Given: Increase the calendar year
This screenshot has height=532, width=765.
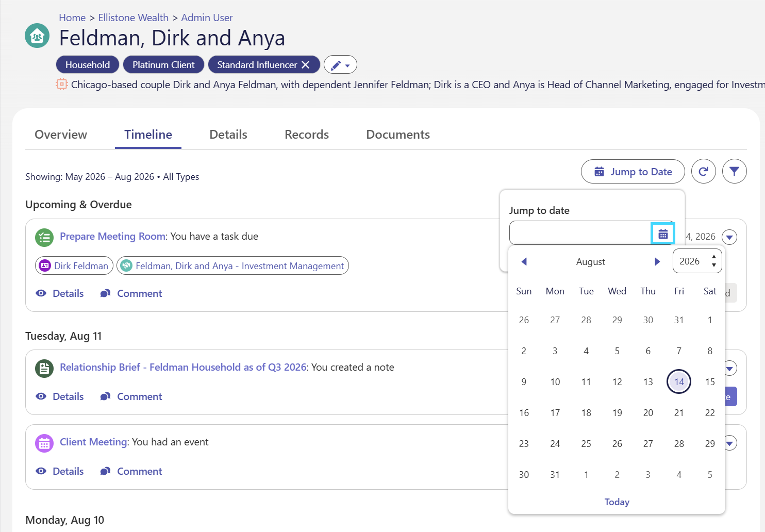Looking at the screenshot, I should coord(714,257).
